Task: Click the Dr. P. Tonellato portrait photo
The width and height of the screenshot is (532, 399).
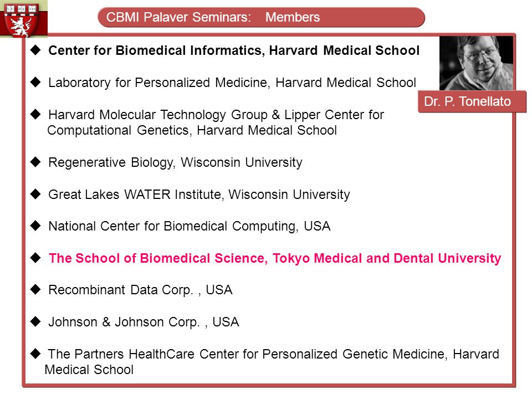Action: (477, 63)
